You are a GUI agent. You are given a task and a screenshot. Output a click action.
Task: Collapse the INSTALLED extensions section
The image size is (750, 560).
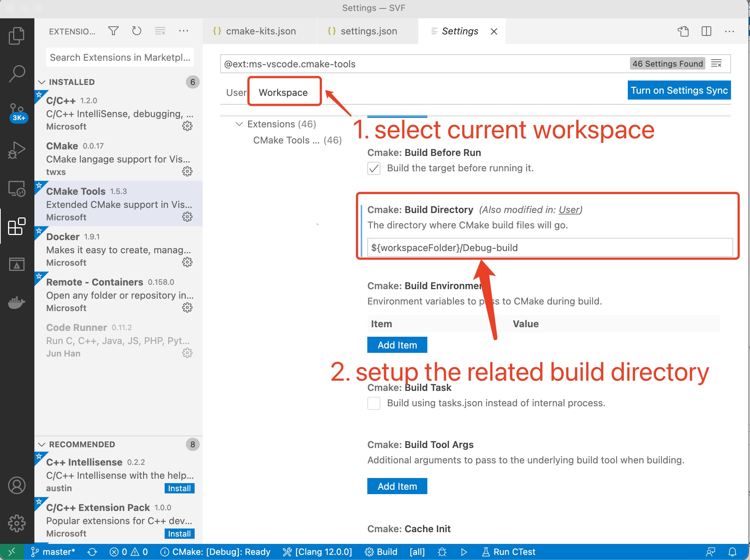42,82
